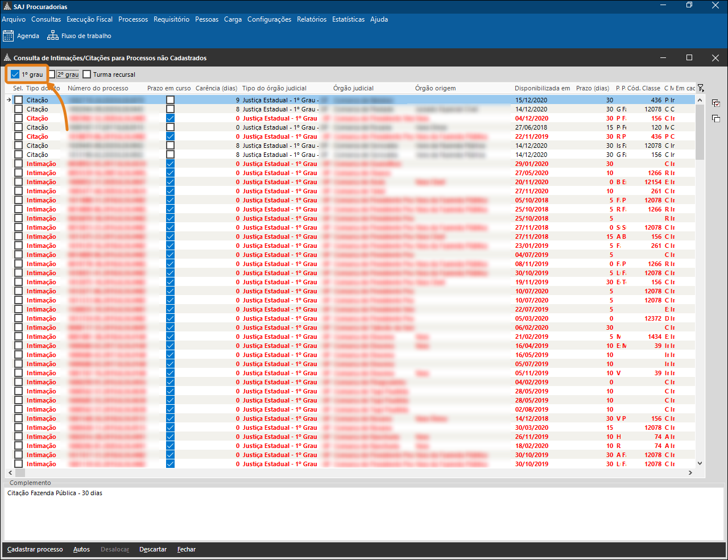Open the Relatórios menu
Viewport: 728px width, 560px height.
coord(312,19)
